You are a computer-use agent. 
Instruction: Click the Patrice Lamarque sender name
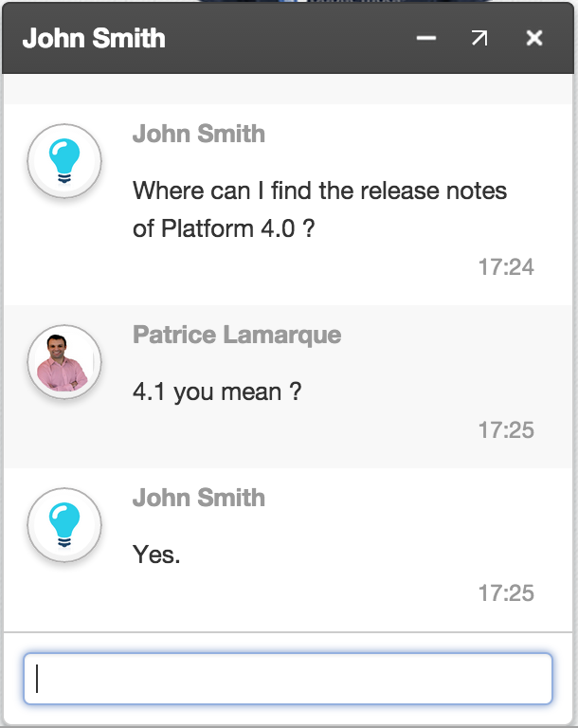click(x=237, y=335)
